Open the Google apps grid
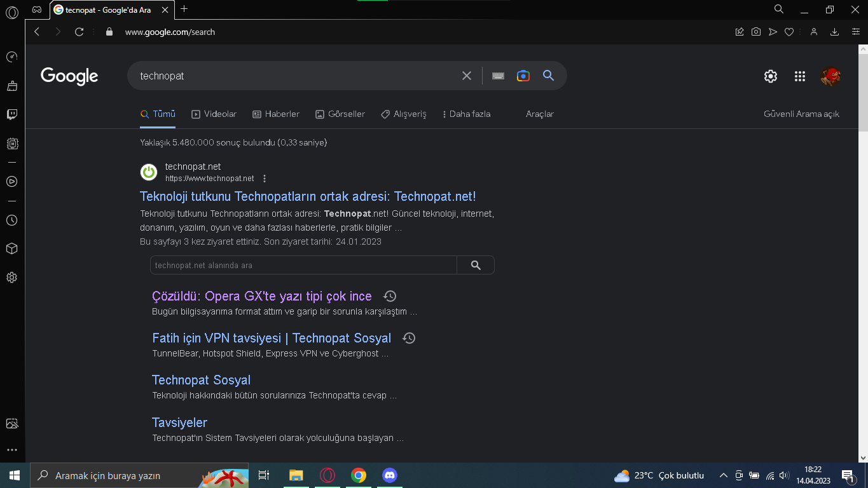The width and height of the screenshot is (868, 488). tap(800, 76)
